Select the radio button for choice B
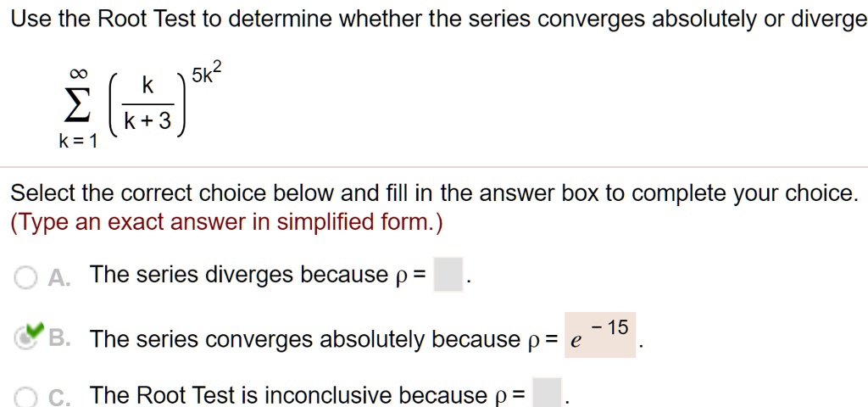The width and height of the screenshot is (868, 407). (x=25, y=339)
